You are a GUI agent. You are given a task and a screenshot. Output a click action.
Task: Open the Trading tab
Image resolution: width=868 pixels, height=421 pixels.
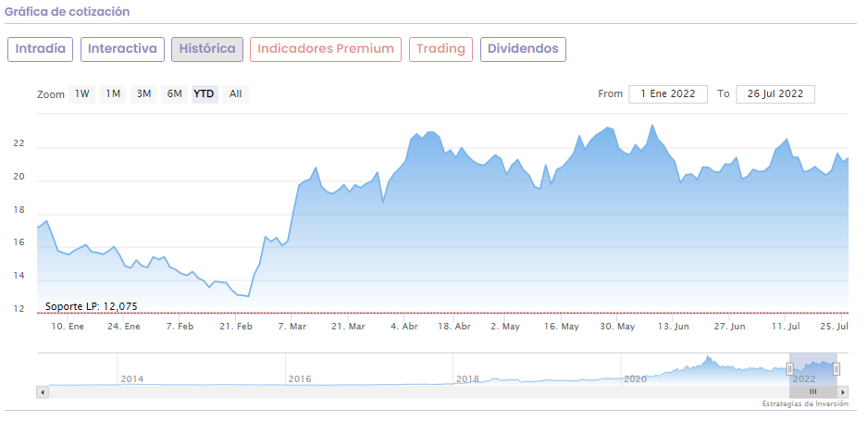[x=440, y=49]
